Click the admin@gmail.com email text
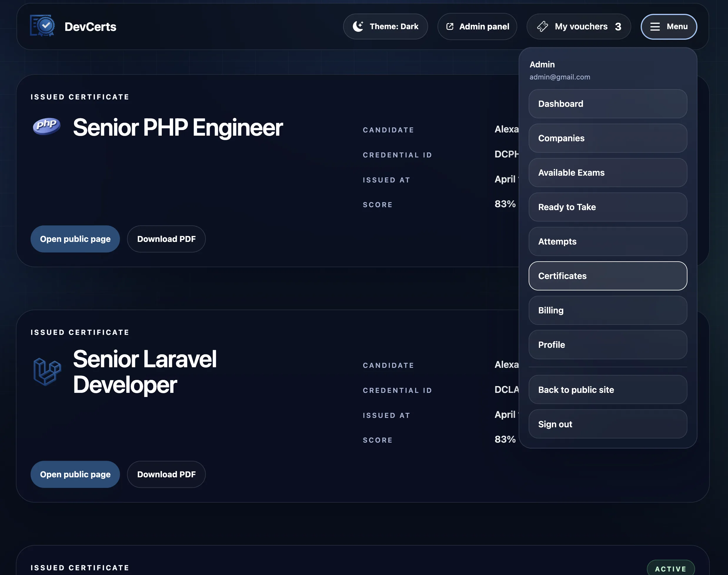Image resolution: width=728 pixels, height=575 pixels. click(560, 77)
